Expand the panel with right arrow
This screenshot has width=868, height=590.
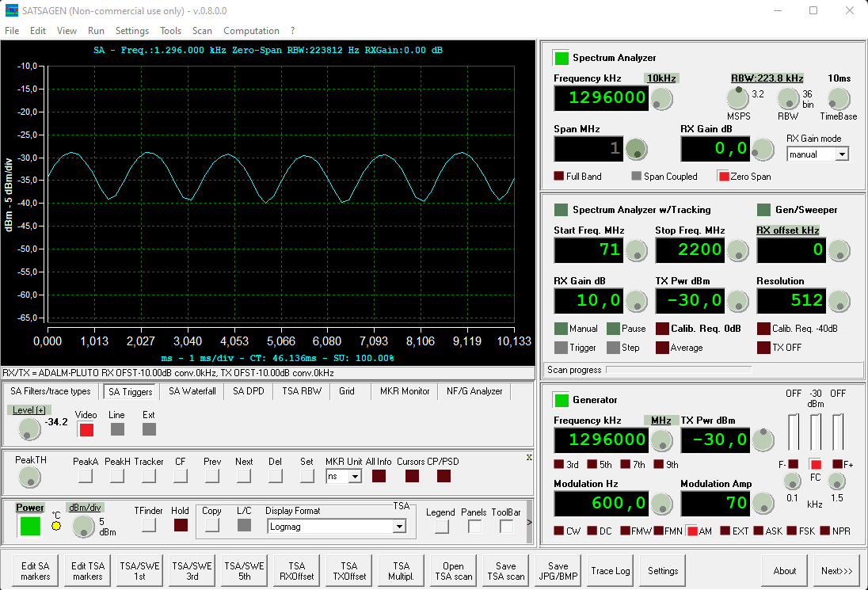(x=529, y=522)
